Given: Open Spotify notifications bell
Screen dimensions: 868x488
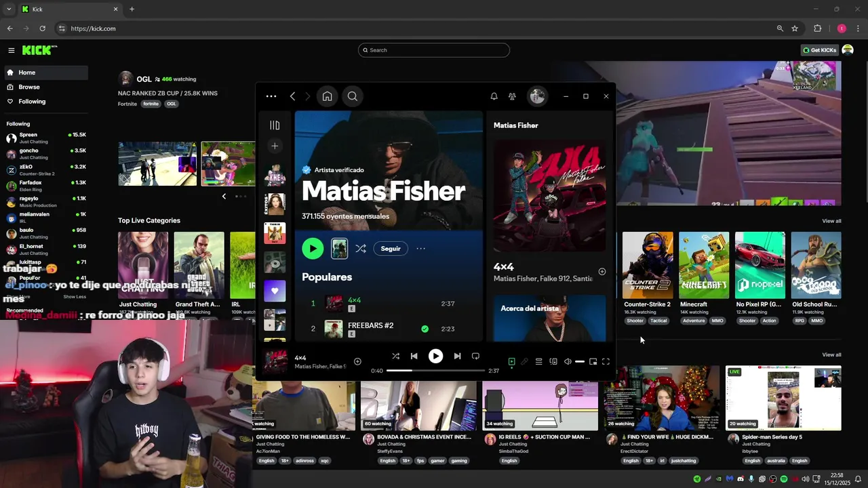Looking at the screenshot, I should coord(494,96).
